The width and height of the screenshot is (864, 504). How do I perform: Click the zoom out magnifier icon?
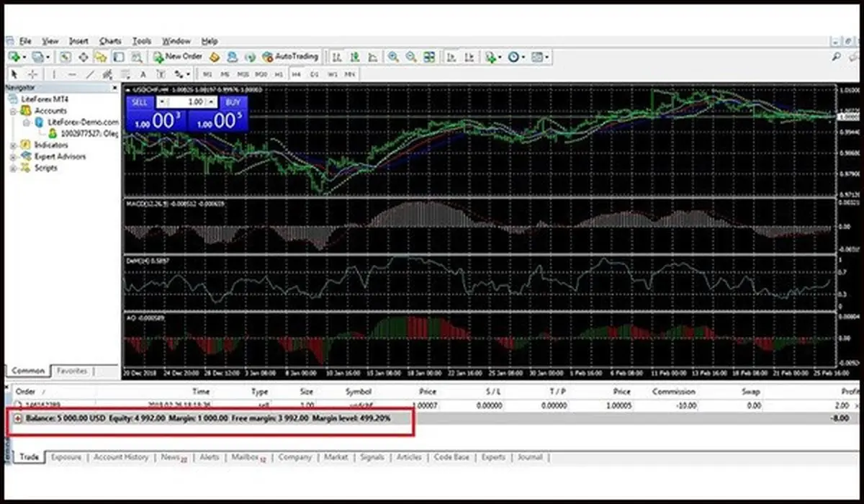[411, 56]
